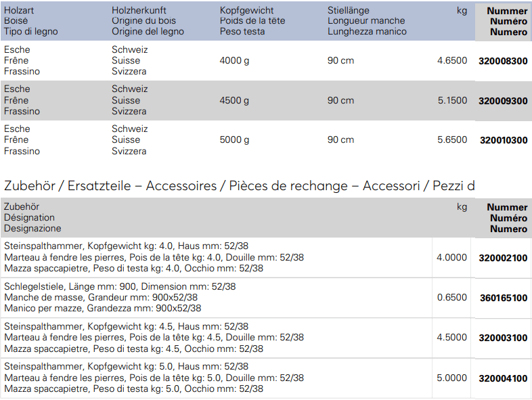Click the 0.6500 kg weight value
Image resolution: width=532 pixels, height=400 pixels.
pos(452,298)
